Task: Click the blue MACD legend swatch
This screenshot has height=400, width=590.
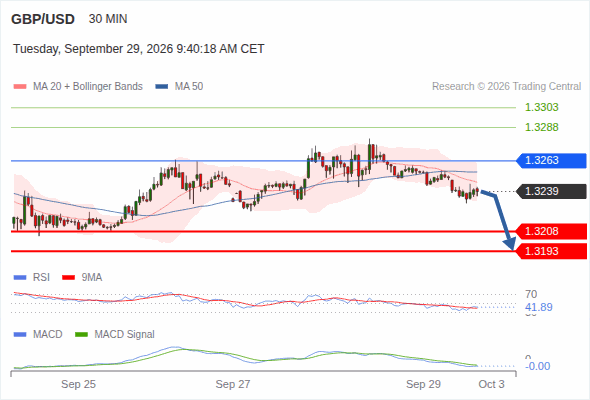Action: [x=20, y=335]
